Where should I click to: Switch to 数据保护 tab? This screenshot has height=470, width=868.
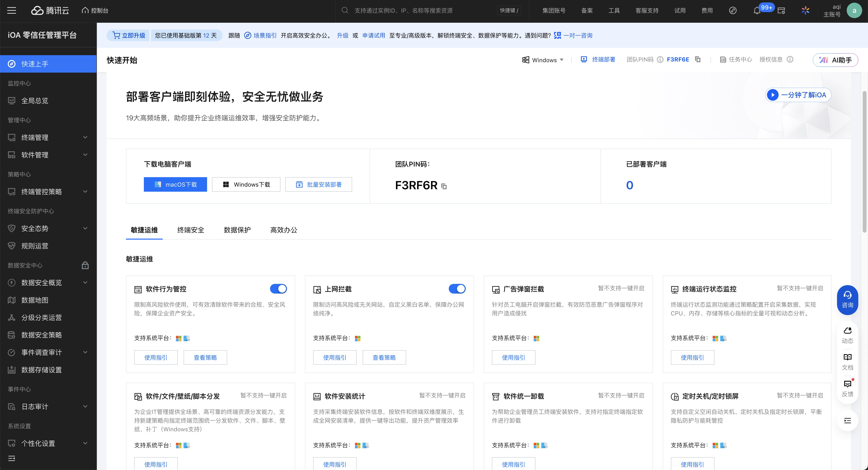click(237, 230)
